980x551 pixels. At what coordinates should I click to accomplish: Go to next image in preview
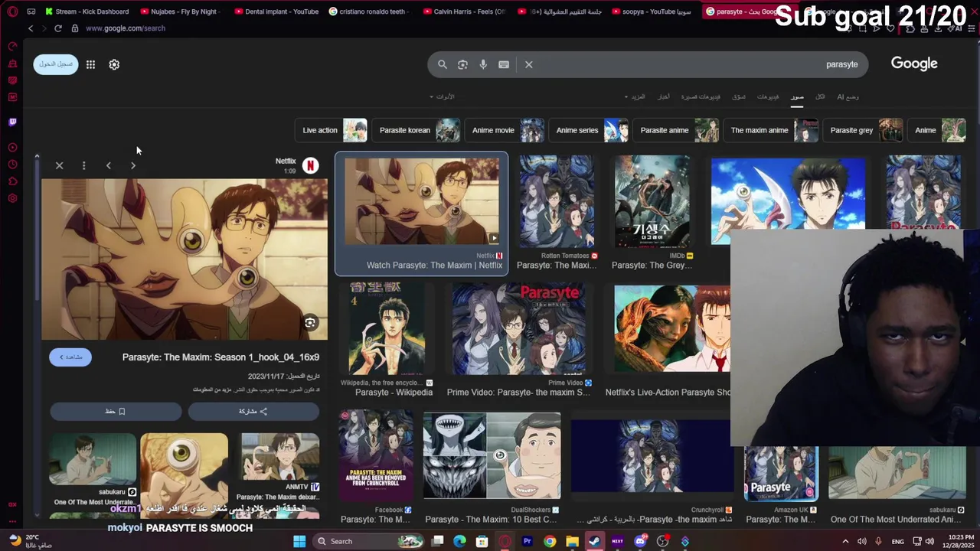pos(133,165)
